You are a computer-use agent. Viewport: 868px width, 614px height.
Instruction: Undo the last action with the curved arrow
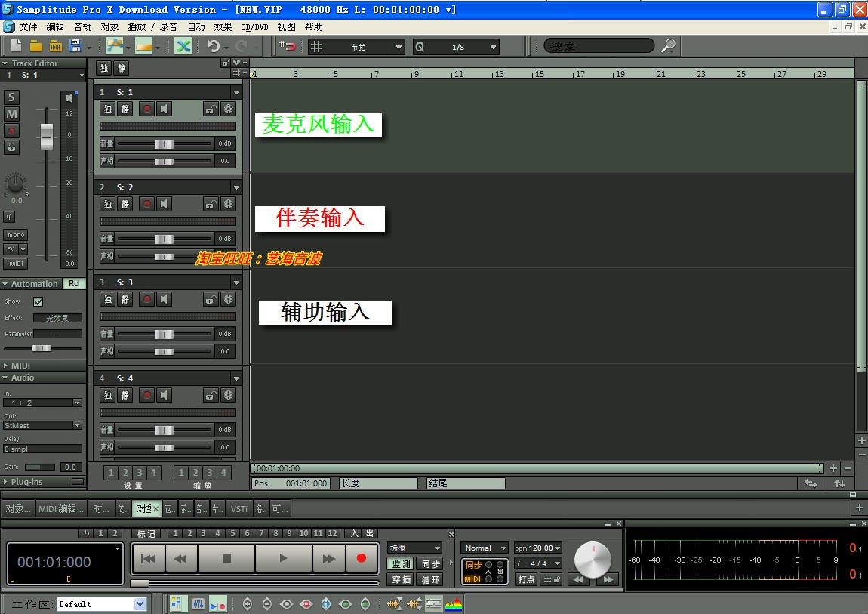(x=214, y=47)
